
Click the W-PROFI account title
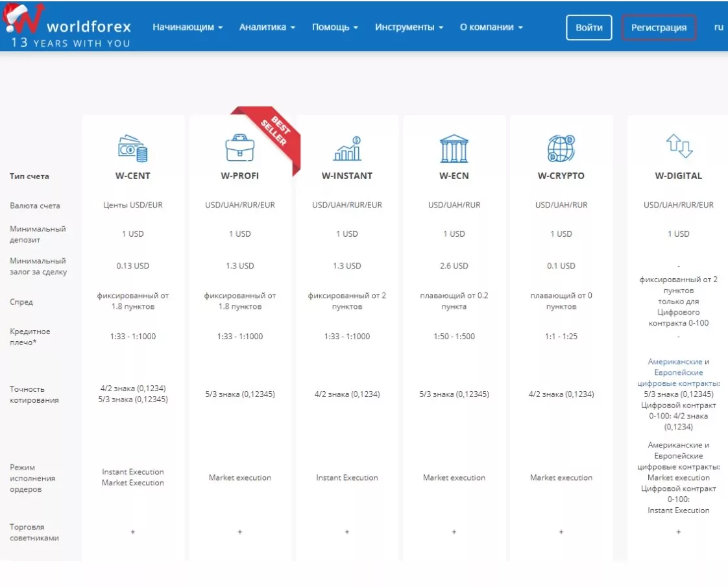point(239,176)
